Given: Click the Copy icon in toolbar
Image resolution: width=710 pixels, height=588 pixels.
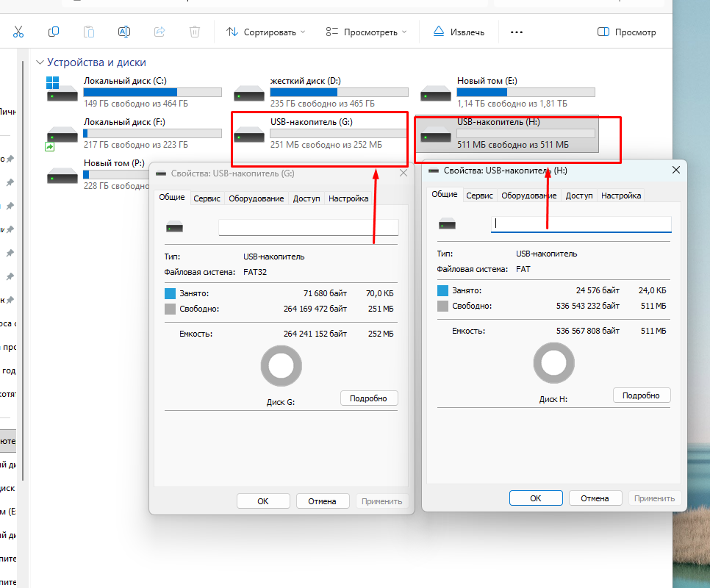Looking at the screenshot, I should coord(54,32).
